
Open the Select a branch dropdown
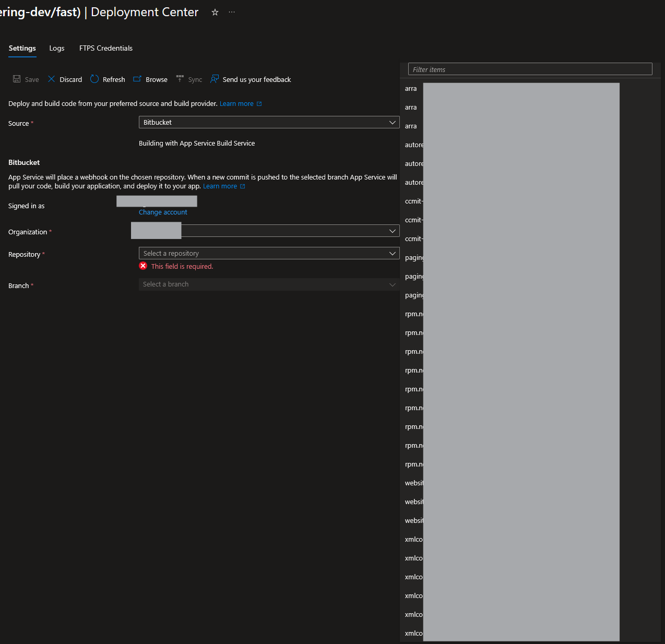pos(269,284)
